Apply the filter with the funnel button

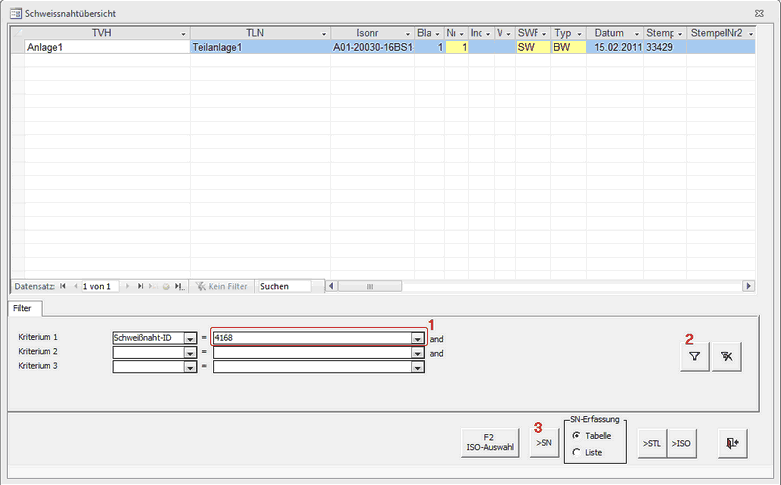click(694, 357)
